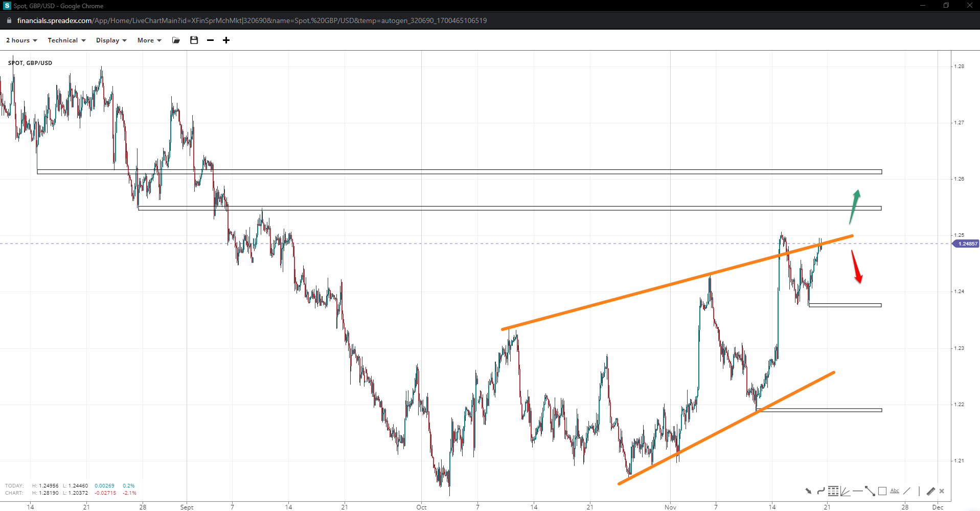This screenshot has width=980, height=511.
Task: Choose the Abc text annotation tool
Action: [894, 491]
